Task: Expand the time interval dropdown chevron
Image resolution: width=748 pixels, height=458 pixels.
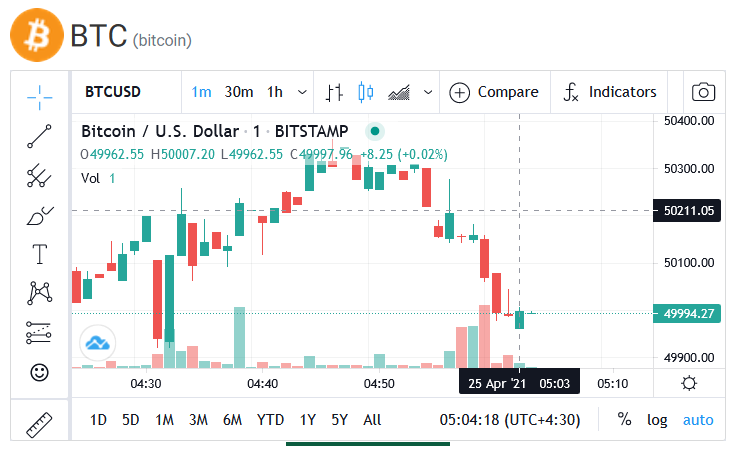Action: (x=302, y=92)
